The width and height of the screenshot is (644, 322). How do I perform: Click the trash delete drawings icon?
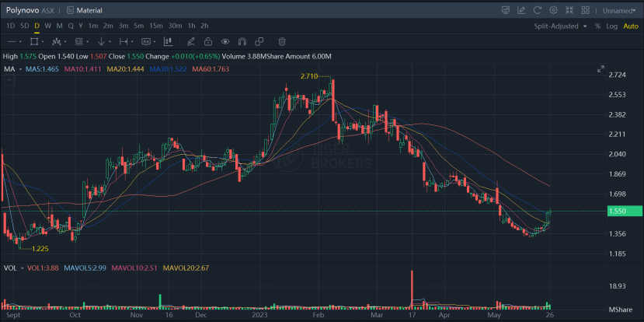point(282,41)
